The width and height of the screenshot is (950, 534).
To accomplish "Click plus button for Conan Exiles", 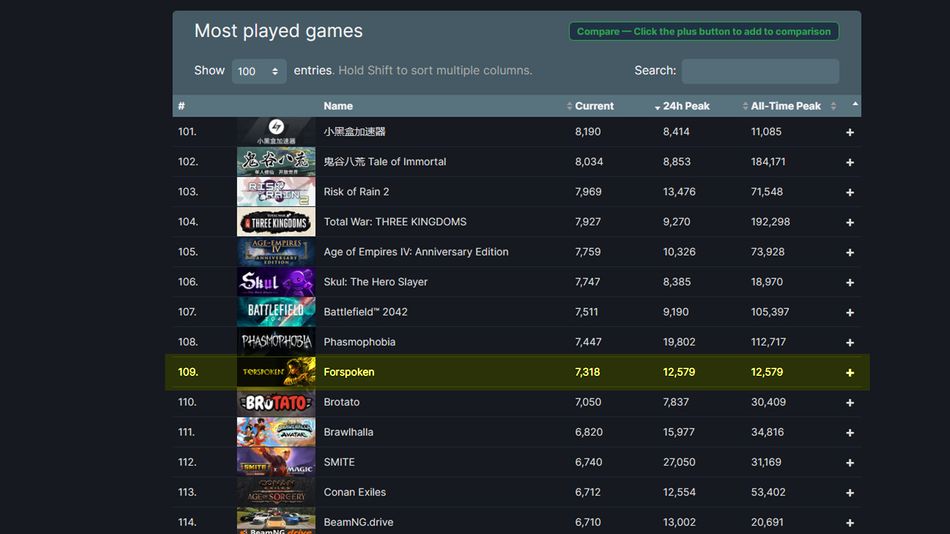I will (x=849, y=493).
